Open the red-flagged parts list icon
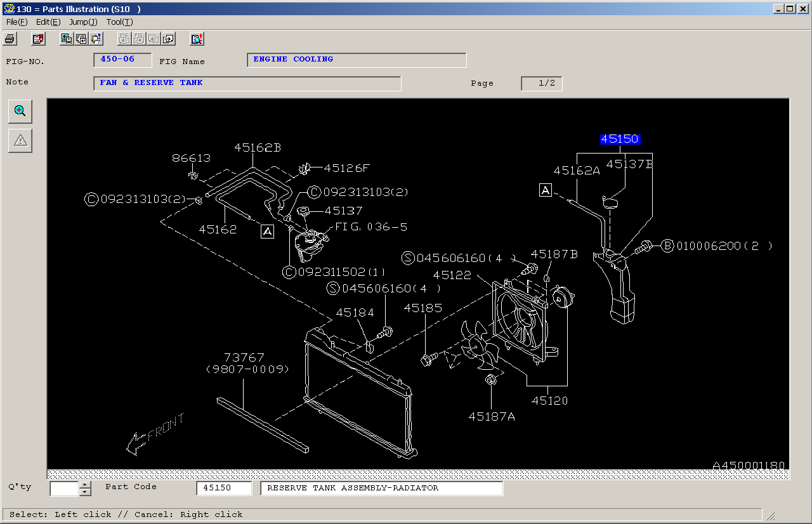The image size is (812, 524). click(39, 39)
